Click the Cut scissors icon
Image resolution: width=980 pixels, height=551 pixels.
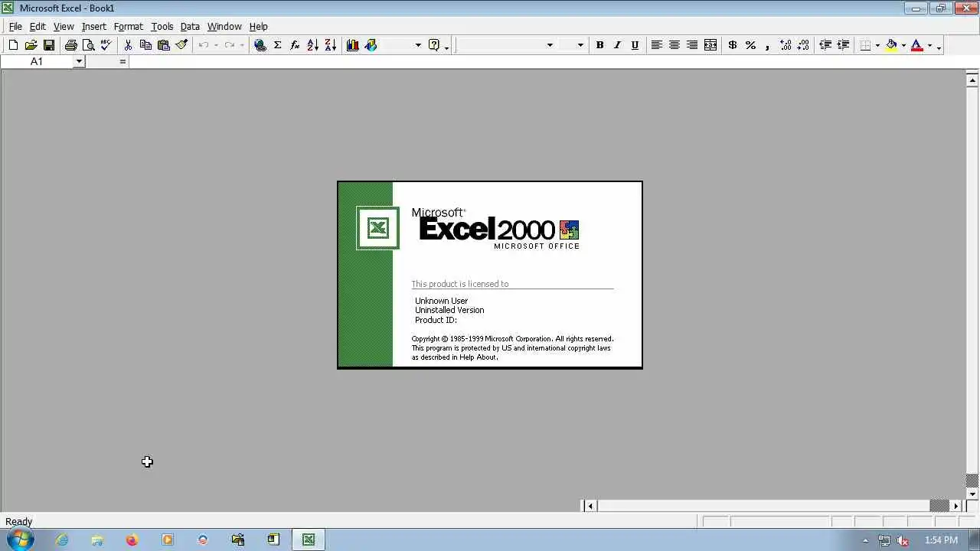click(128, 45)
